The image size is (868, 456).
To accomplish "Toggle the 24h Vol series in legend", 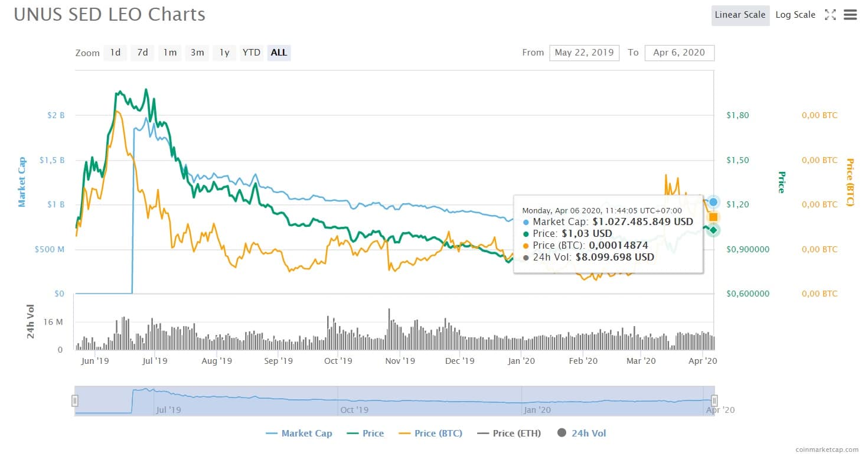I will click(582, 434).
